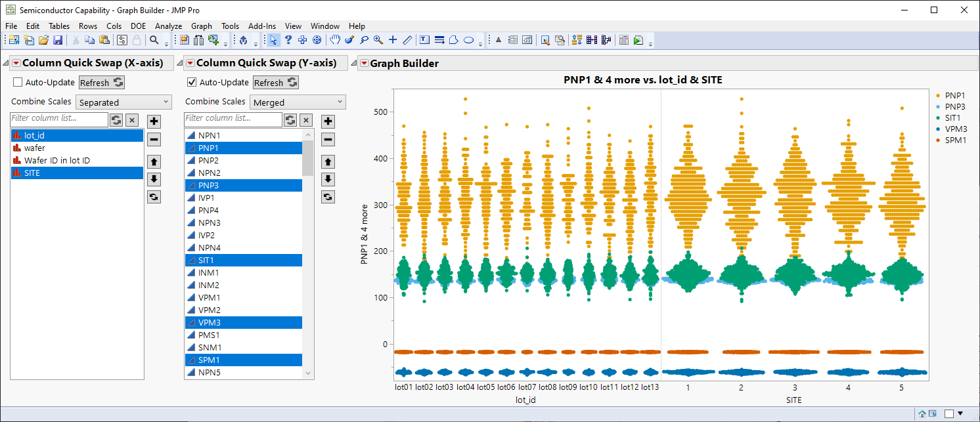Viewport: 980px width, 422px height.
Task: Select the Brush tool in toolbar
Action: tap(349, 40)
